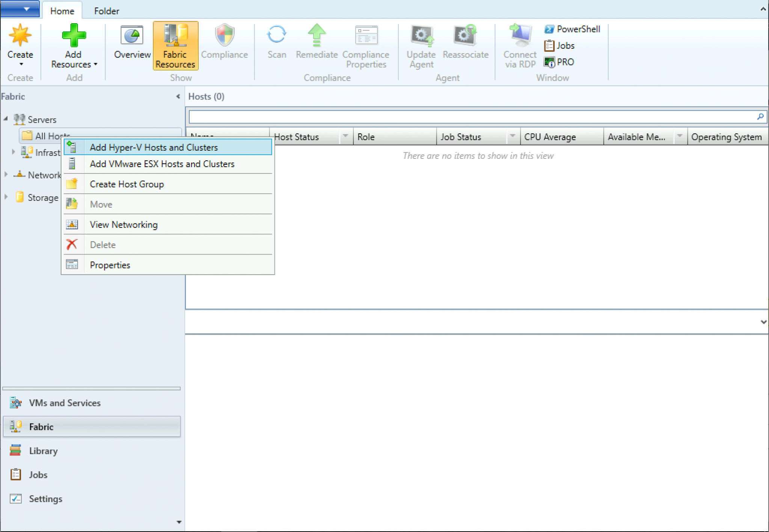This screenshot has height=532, width=769.
Task: Expand the Create button dropdown arrow
Action: pos(20,64)
